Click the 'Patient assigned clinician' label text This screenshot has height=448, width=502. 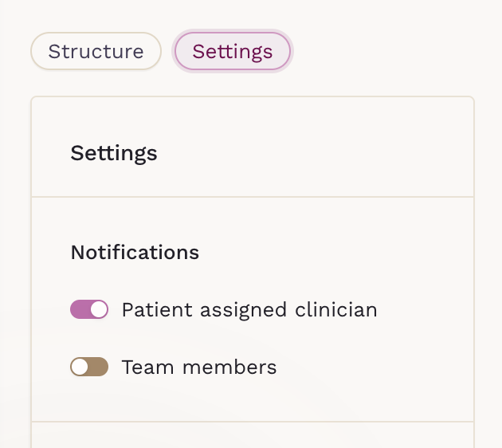pyautogui.click(x=249, y=309)
